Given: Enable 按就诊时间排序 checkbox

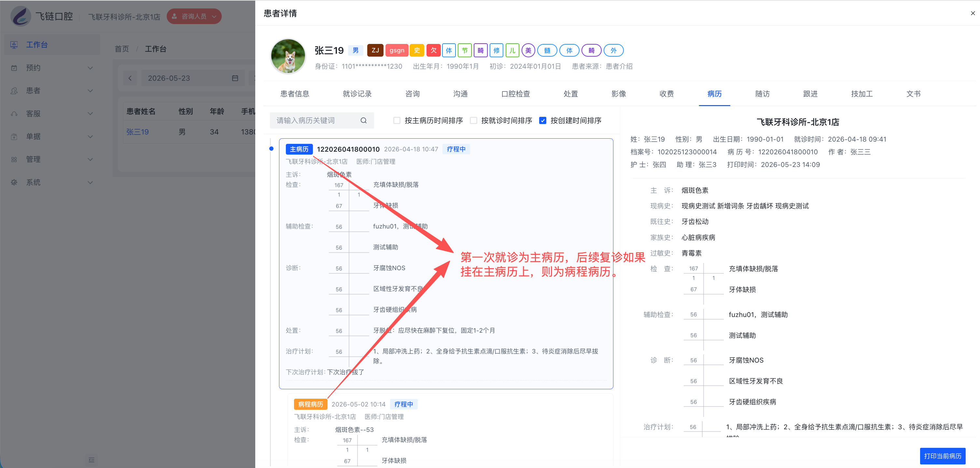Looking at the screenshot, I should point(473,120).
